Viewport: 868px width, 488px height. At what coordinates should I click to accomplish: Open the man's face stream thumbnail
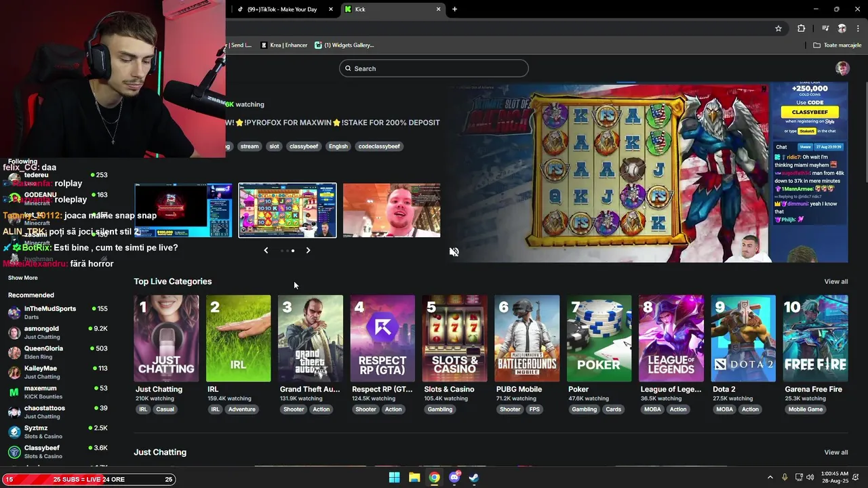click(x=391, y=210)
